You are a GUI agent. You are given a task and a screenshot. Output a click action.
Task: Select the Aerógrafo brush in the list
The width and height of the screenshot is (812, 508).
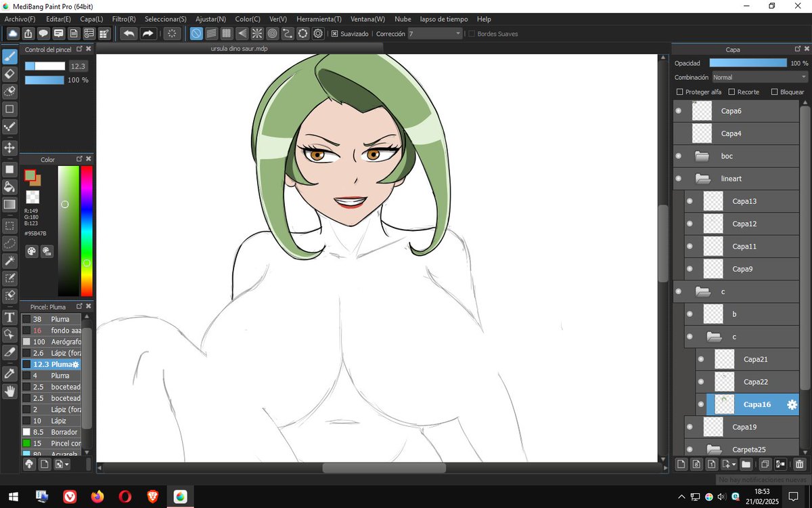(x=51, y=341)
